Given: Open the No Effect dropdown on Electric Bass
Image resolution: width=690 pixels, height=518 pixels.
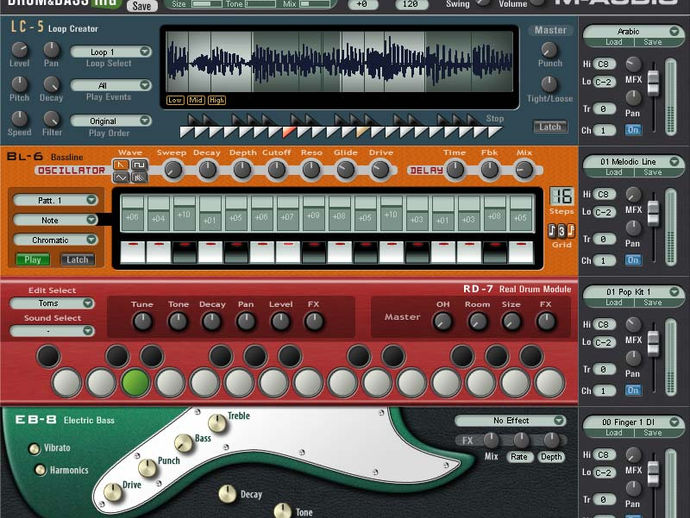Looking at the screenshot, I should 510,421.
